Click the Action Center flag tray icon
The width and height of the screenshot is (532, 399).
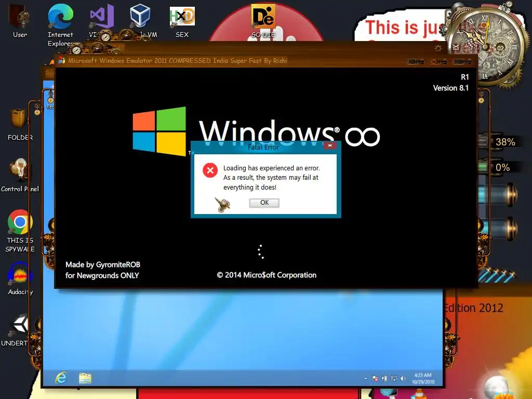(375, 378)
